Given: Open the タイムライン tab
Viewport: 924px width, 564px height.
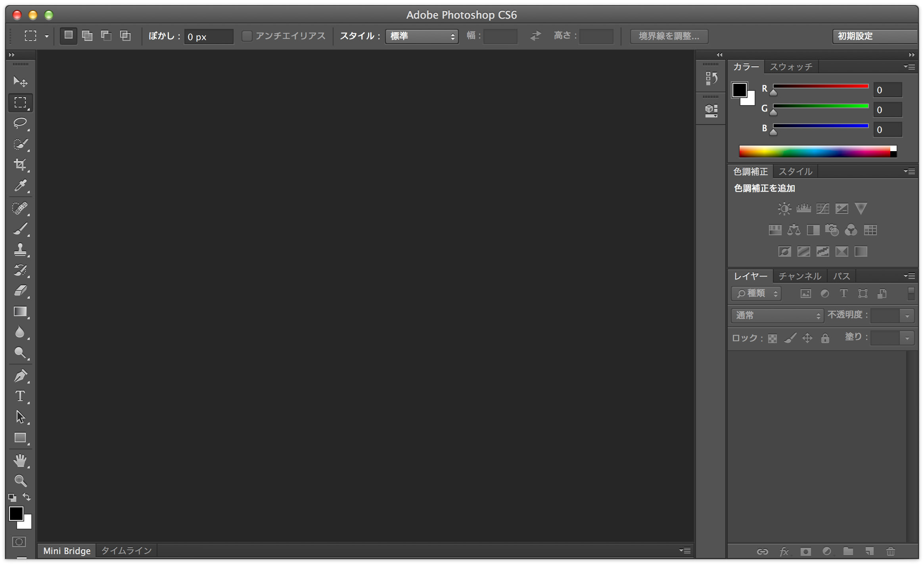Looking at the screenshot, I should [127, 551].
